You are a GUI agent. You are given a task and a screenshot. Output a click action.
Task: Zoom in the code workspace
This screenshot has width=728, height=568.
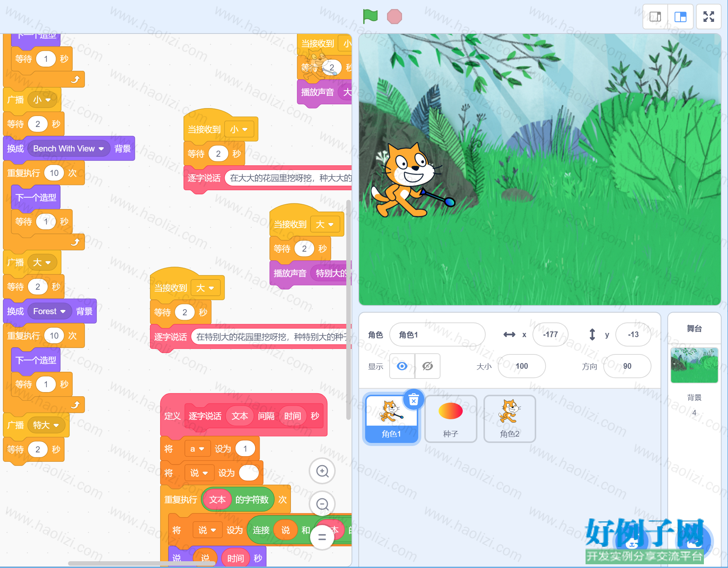pos(322,471)
